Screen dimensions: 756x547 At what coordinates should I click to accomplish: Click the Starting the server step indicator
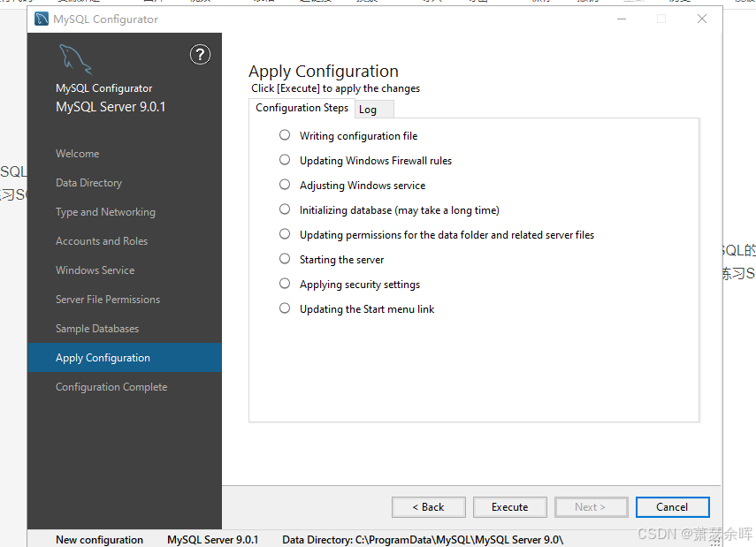(x=285, y=259)
